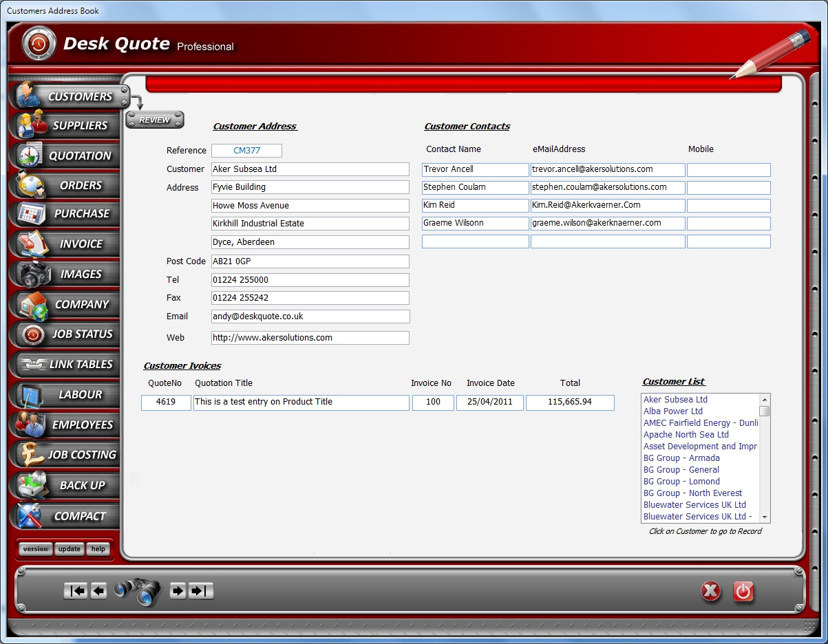Jump to last record arrow button

201,591
